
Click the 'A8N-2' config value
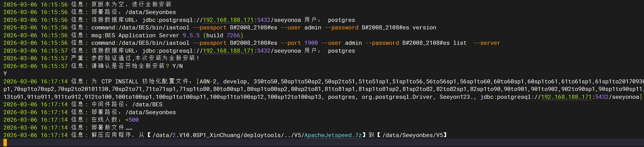[208, 81]
